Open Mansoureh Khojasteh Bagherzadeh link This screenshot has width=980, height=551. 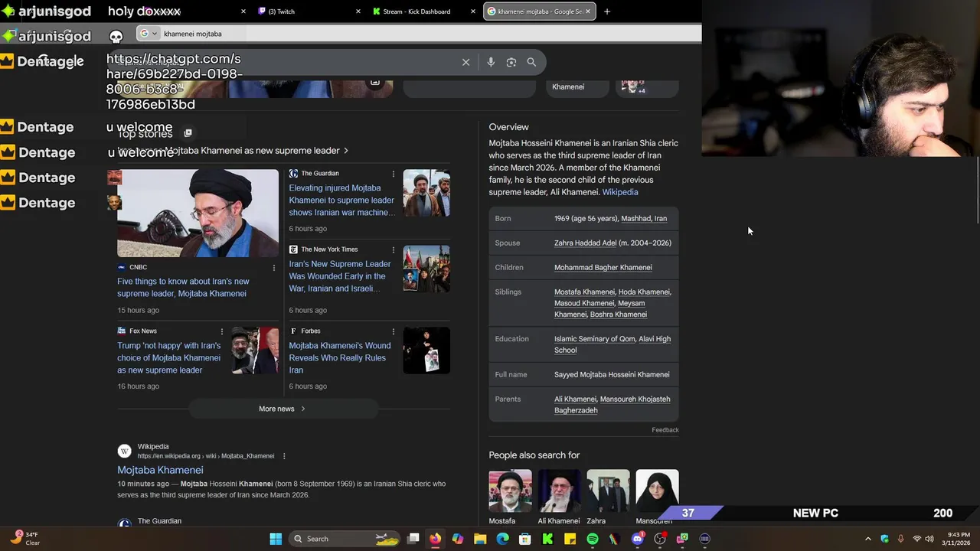tap(612, 405)
